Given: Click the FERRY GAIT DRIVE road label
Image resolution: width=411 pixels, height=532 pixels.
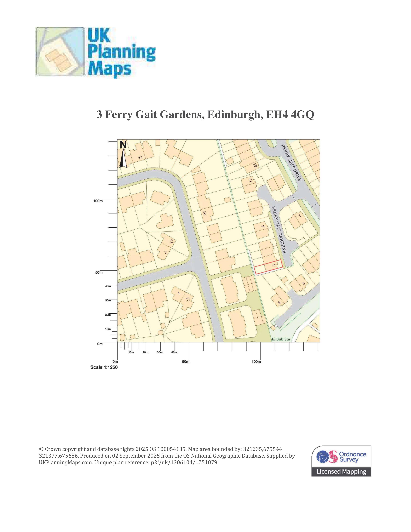Looking at the screenshot, I should (291, 163).
